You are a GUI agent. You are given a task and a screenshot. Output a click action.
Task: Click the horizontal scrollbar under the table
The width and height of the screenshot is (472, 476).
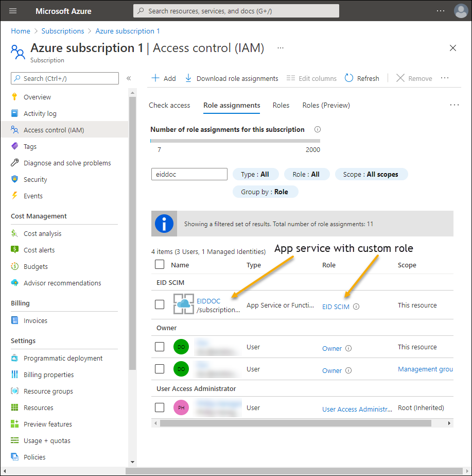click(x=295, y=423)
